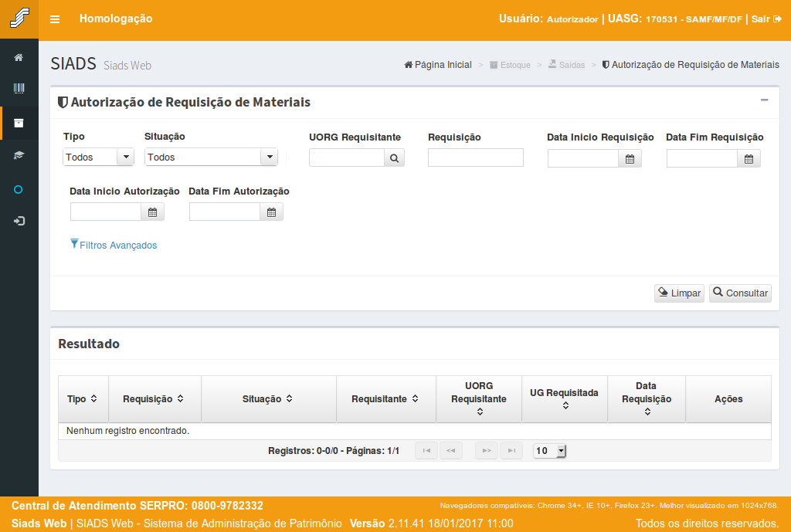
Task: Sort by UORG Requisitante column
Action: 479,399
